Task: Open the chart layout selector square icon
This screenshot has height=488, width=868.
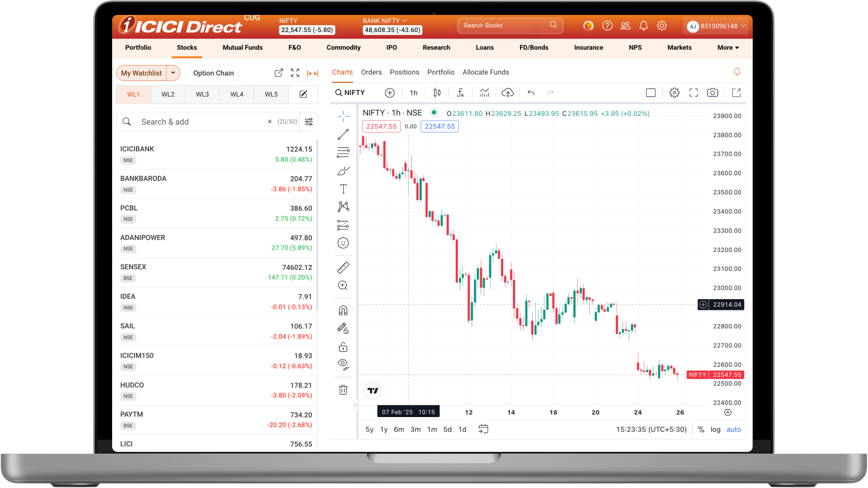Action: [651, 93]
